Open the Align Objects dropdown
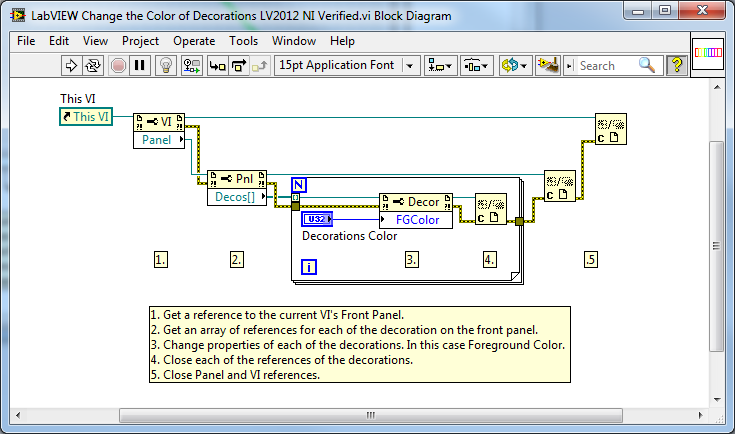This screenshot has height=434, width=735. coord(441,65)
